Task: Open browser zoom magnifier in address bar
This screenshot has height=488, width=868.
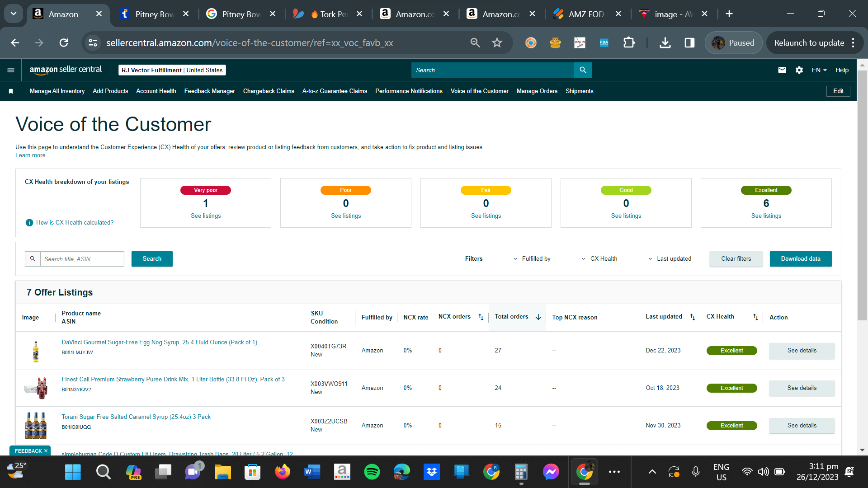Action: tap(475, 43)
